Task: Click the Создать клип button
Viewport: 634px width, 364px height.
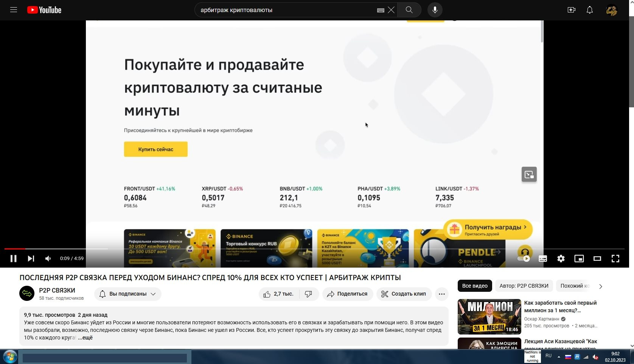Action: (x=404, y=294)
